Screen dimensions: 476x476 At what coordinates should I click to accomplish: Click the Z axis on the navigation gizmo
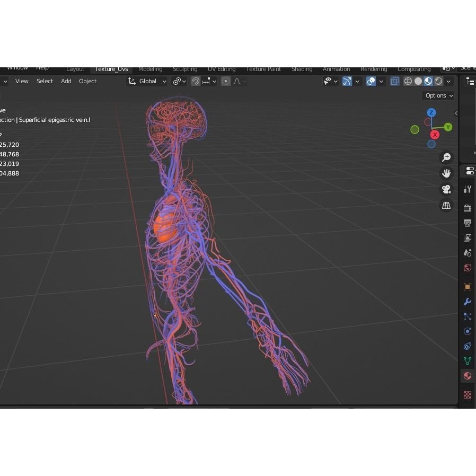tap(431, 112)
